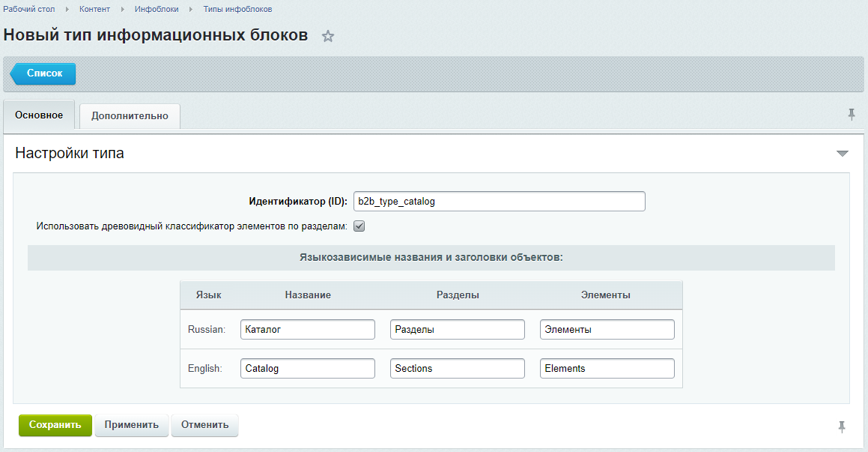Screen dimensions: 868x452
Task: Pin the tab panel using top pin icon
Action: [x=852, y=115]
